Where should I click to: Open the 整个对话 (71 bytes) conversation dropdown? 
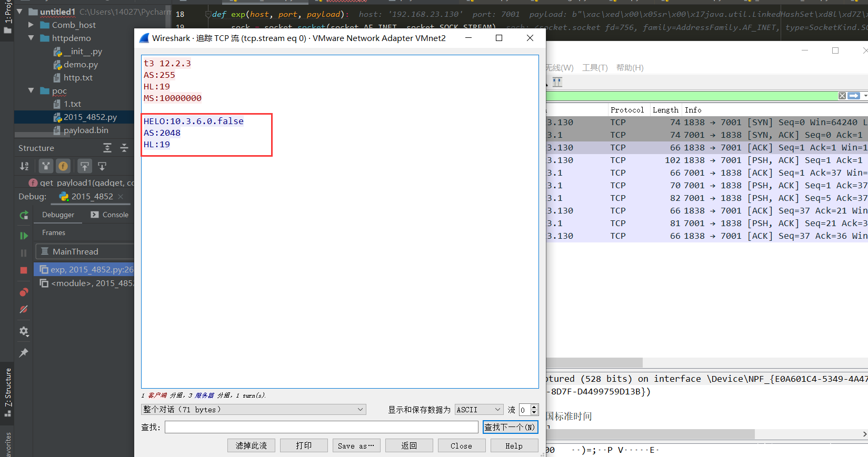[x=254, y=409]
